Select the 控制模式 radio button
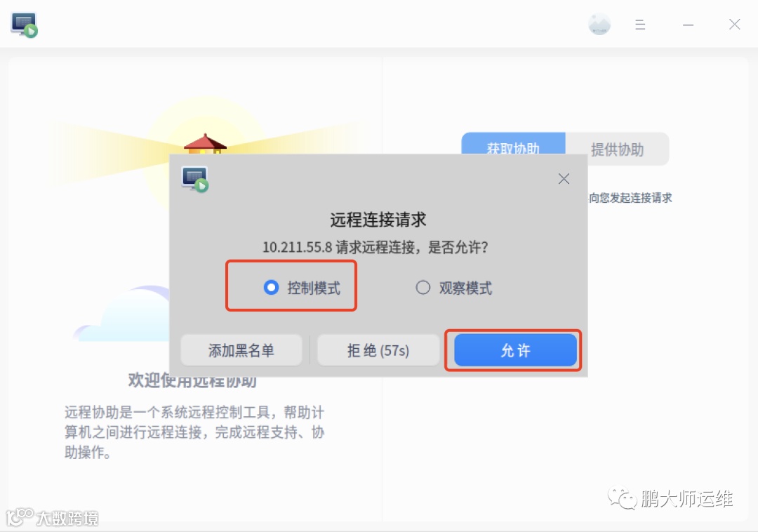This screenshot has height=532, width=758. point(271,288)
